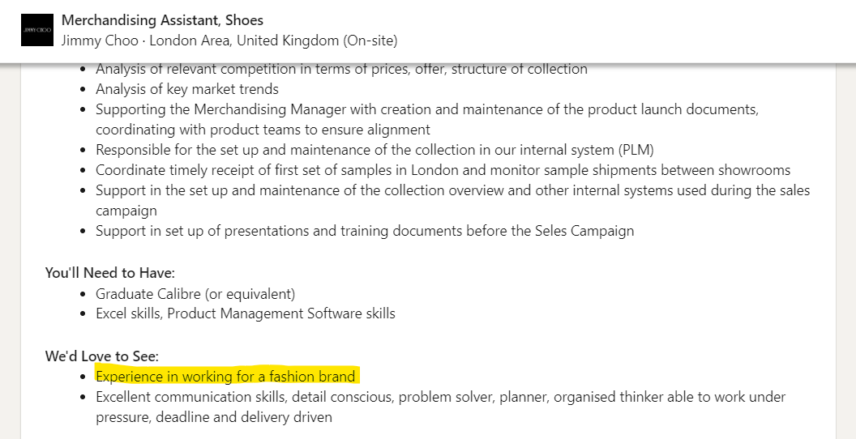Click the 'coordinating with product teams' line
Screen dimensions: 856x439
coord(263,129)
